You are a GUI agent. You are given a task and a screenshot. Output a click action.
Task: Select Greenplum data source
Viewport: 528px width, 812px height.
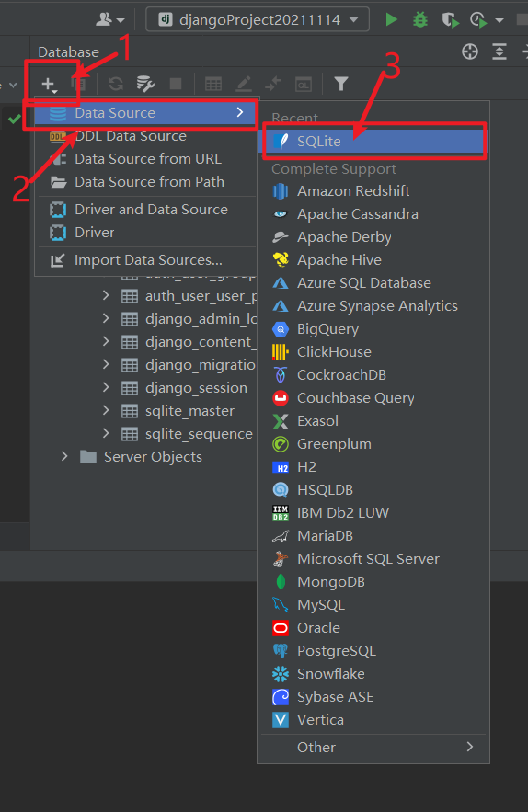(x=373, y=444)
